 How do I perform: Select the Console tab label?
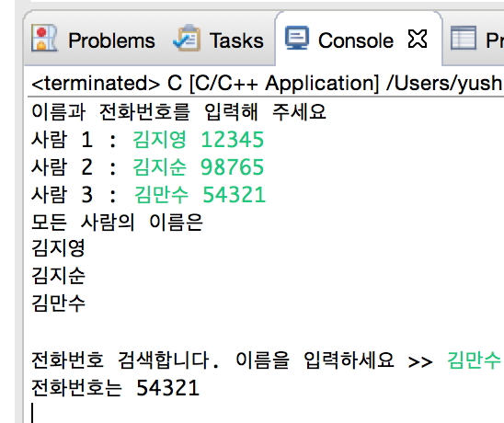click(x=356, y=40)
